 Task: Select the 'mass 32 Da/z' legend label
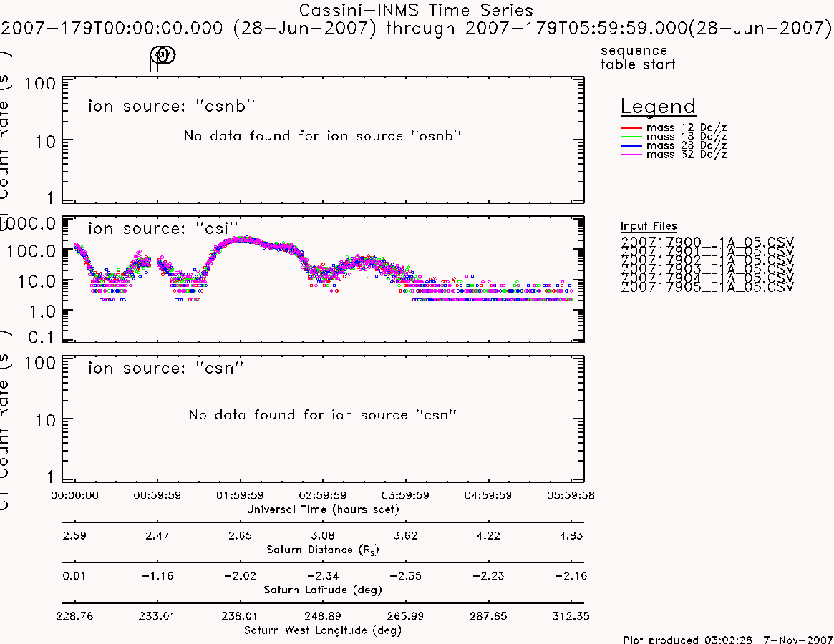(x=686, y=155)
